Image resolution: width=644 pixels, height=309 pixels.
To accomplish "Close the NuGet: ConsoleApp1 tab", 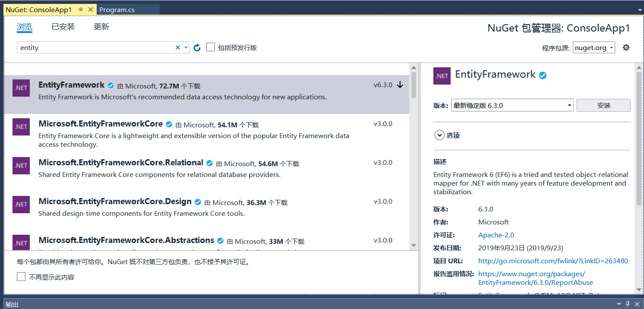I will [90, 9].
